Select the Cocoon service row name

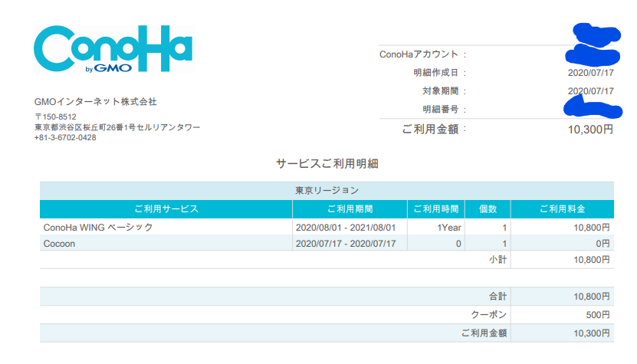(x=59, y=244)
